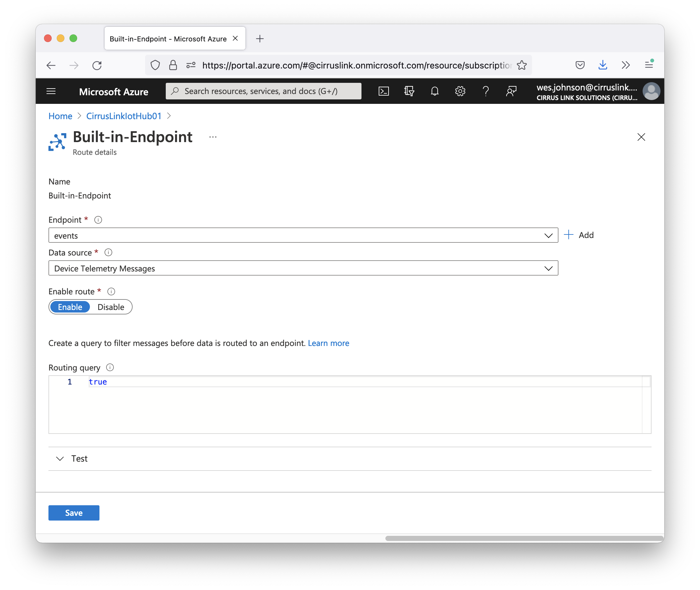Show info tooltip next to Endpoint
The height and width of the screenshot is (590, 700).
98,220
